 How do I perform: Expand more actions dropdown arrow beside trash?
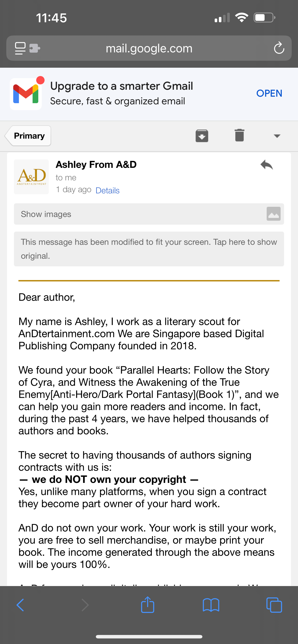pos(277,136)
